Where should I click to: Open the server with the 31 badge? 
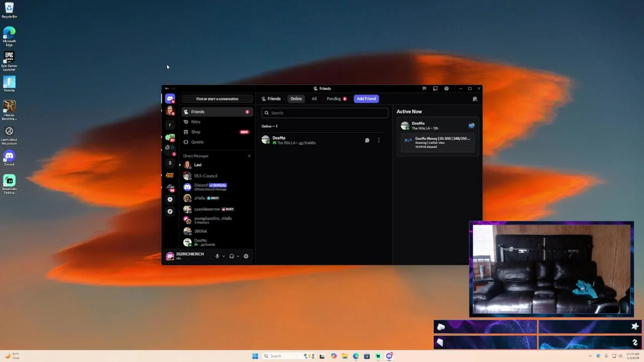pyautogui.click(x=170, y=137)
